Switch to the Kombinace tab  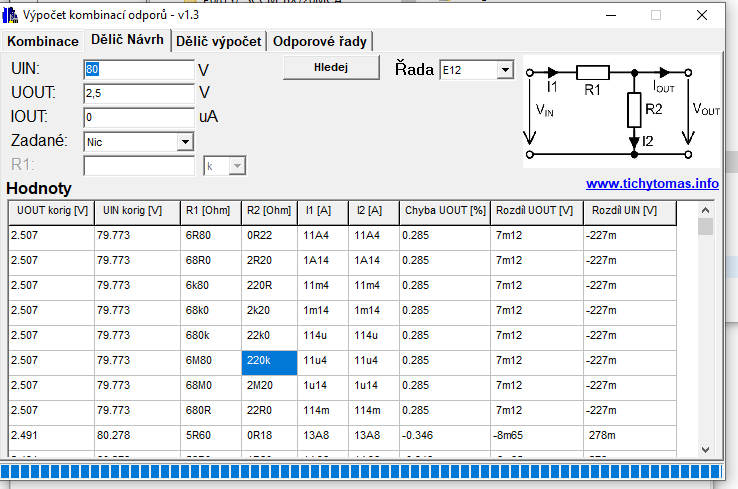click(43, 41)
